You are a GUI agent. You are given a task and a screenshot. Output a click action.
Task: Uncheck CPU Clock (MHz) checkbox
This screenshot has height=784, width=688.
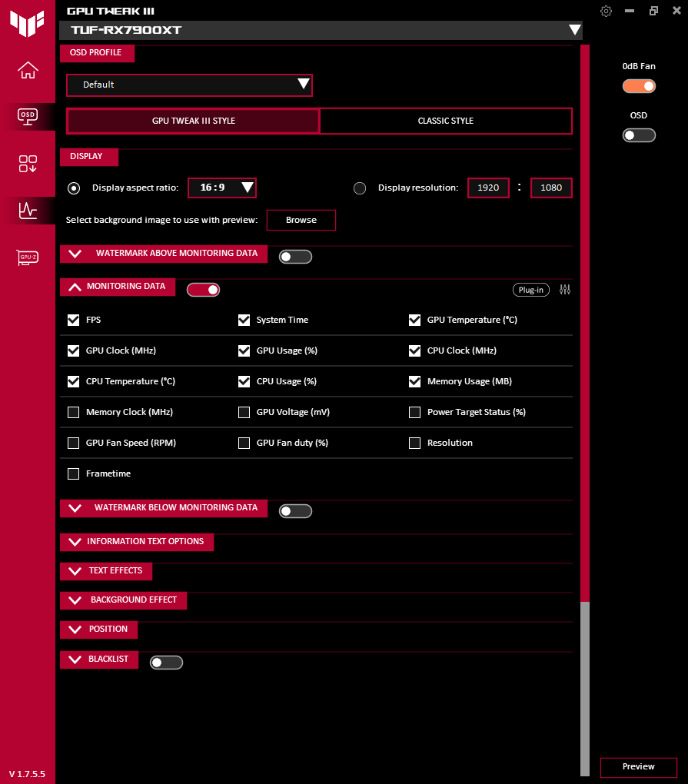point(414,350)
